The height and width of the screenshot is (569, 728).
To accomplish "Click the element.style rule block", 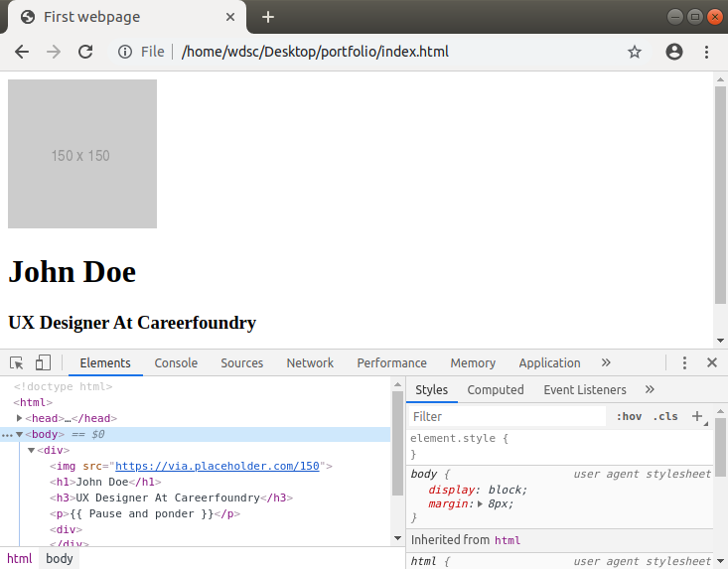I will (559, 446).
